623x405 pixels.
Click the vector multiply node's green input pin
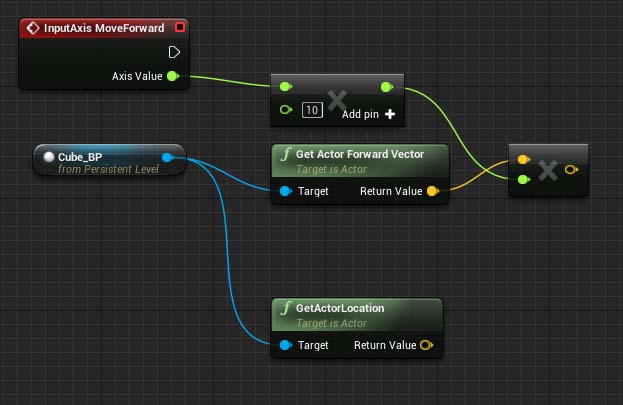(523, 180)
